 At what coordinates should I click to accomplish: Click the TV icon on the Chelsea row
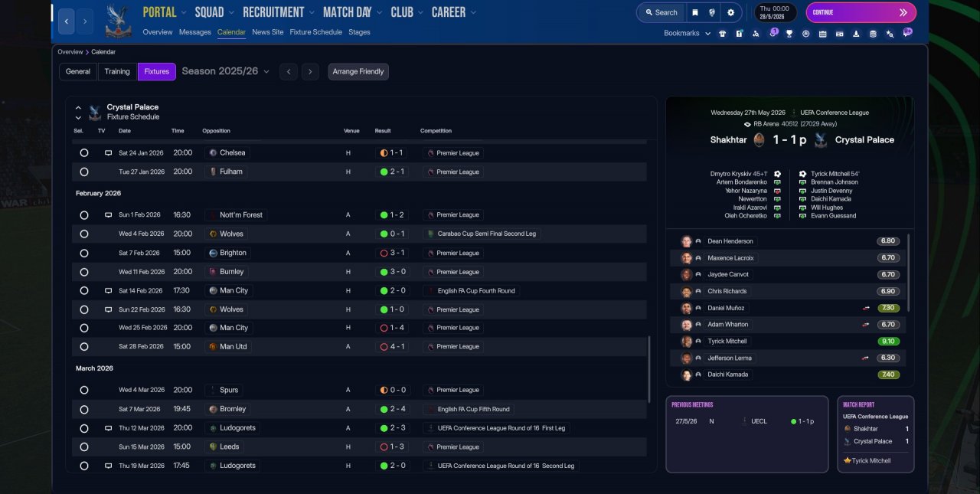click(108, 153)
